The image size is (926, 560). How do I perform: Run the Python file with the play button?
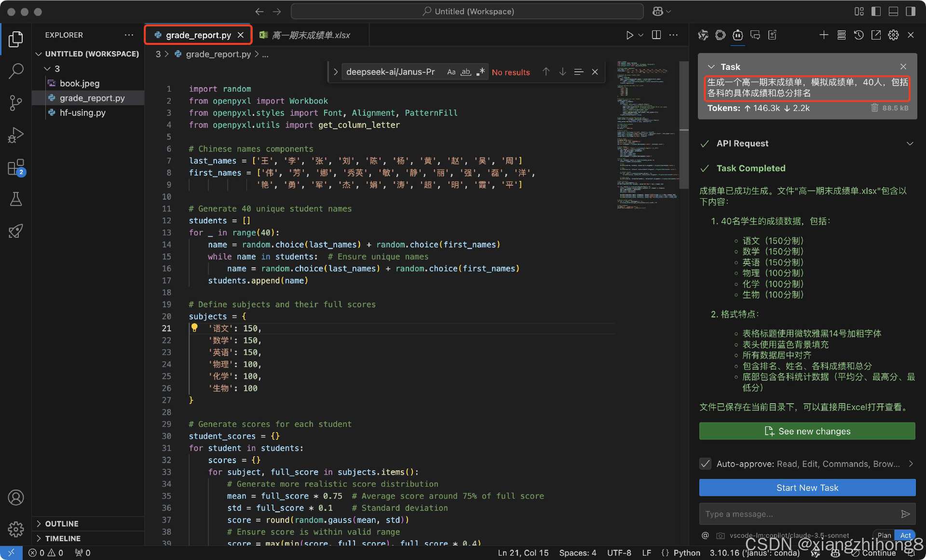pos(629,35)
